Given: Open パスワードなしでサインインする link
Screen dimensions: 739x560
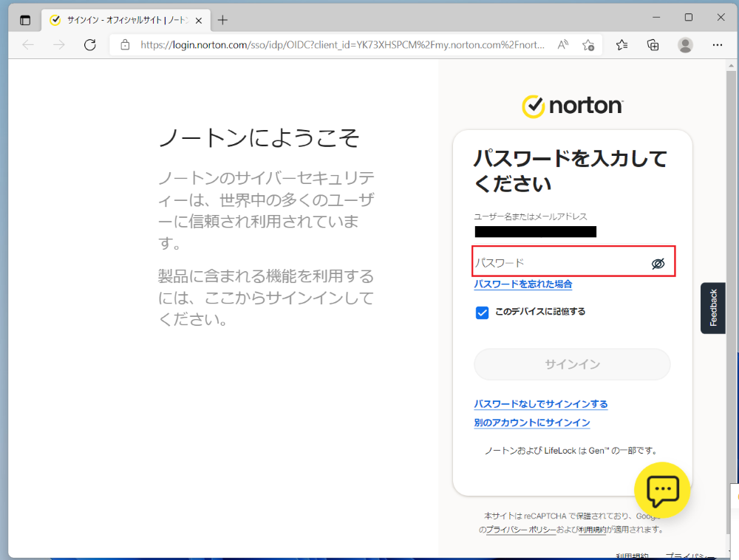Looking at the screenshot, I should (541, 404).
